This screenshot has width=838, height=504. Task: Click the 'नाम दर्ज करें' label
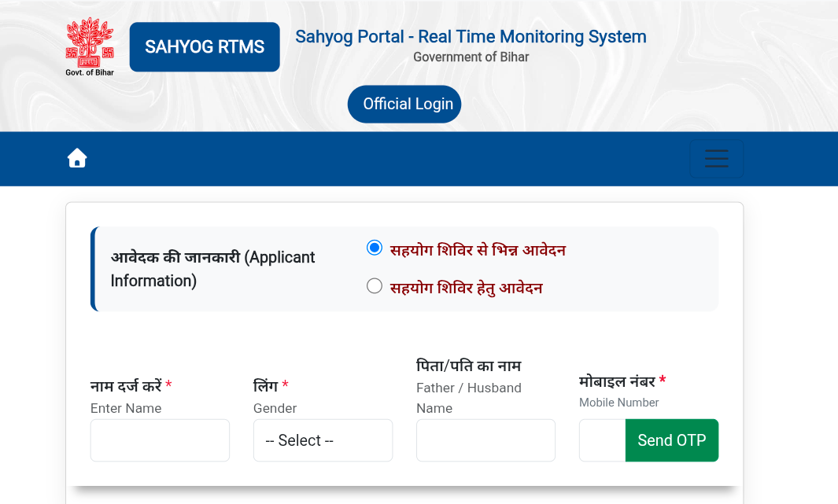pos(126,385)
